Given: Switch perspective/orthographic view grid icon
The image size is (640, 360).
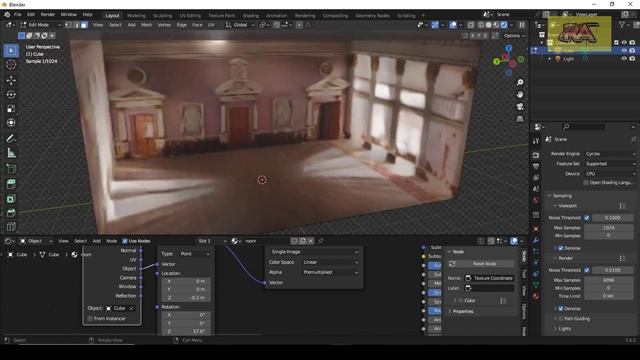Looking at the screenshot, I should pos(520,119).
